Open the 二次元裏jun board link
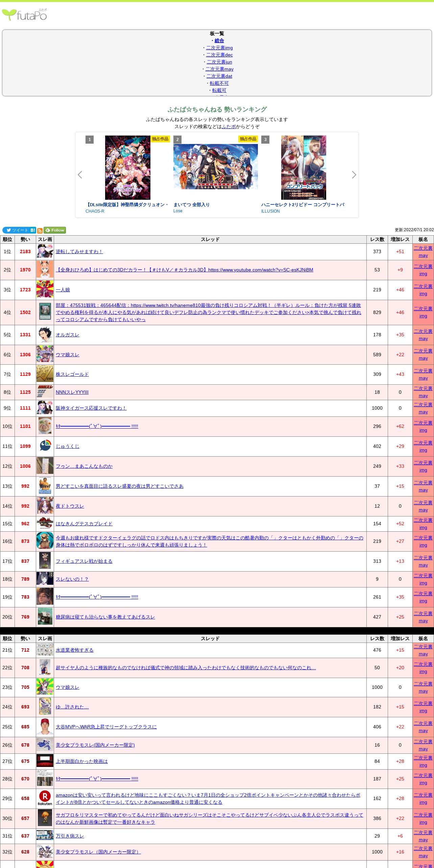This screenshot has height=868, width=434. click(x=219, y=62)
